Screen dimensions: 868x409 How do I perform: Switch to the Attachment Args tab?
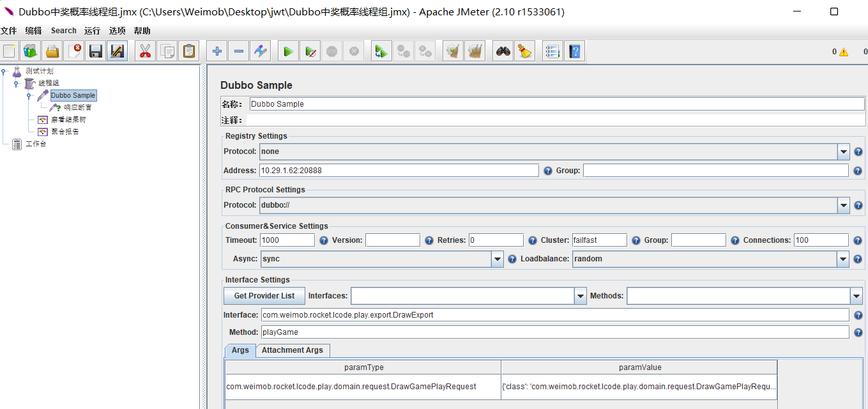pyautogui.click(x=293, y=350)
